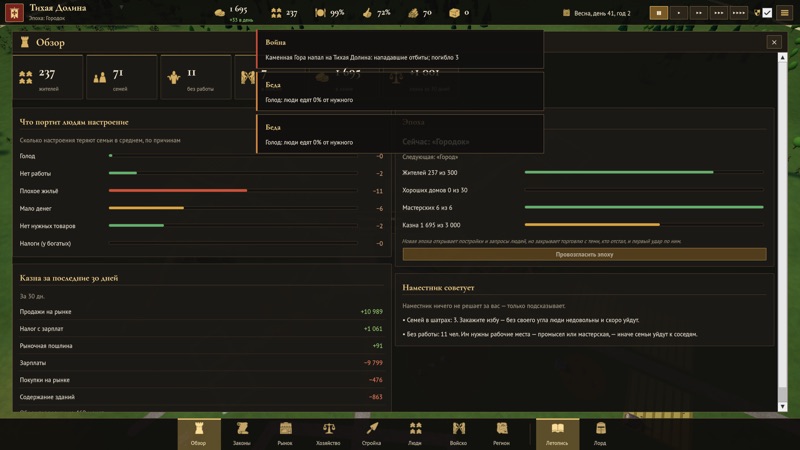Click the Содержание зданий row
The width and height of the screenshot is (800, 450).
pyautogui.click(x=201, y=397)
